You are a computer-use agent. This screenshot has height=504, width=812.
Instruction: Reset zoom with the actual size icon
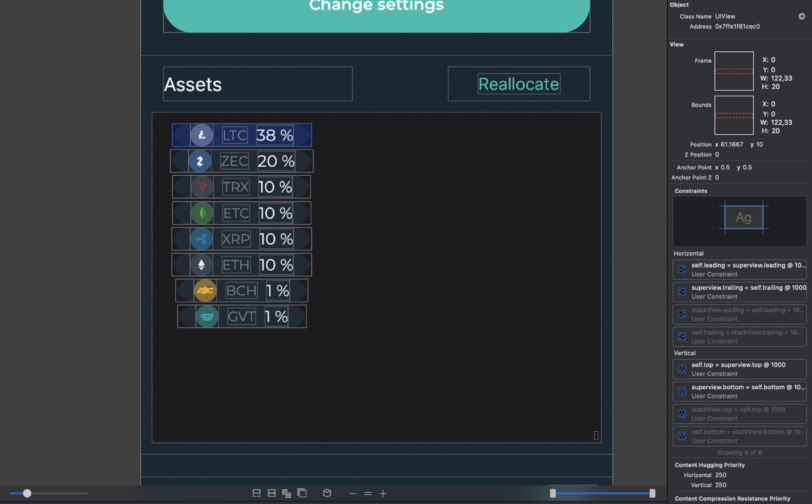368,493
